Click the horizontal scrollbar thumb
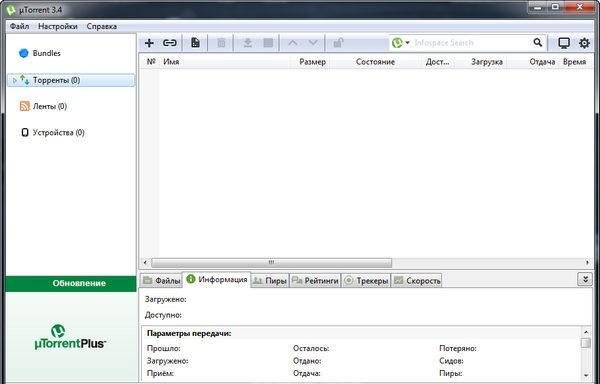 tap(272, 262)
